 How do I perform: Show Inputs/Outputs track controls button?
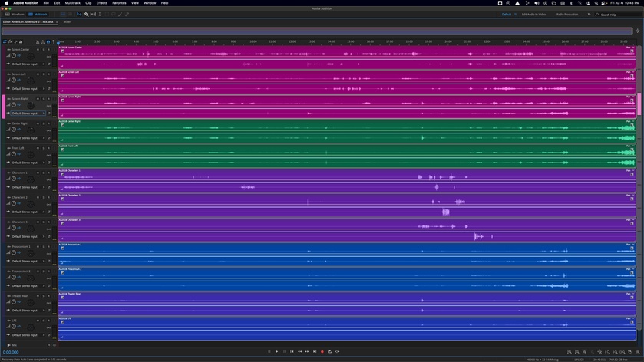point(5,41)
